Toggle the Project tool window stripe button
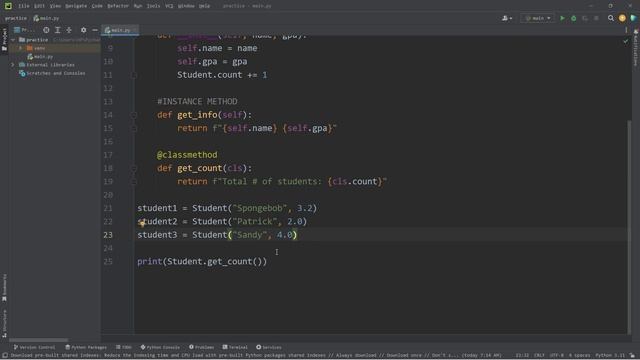The image size is (640, 360). tap(4, 40)
